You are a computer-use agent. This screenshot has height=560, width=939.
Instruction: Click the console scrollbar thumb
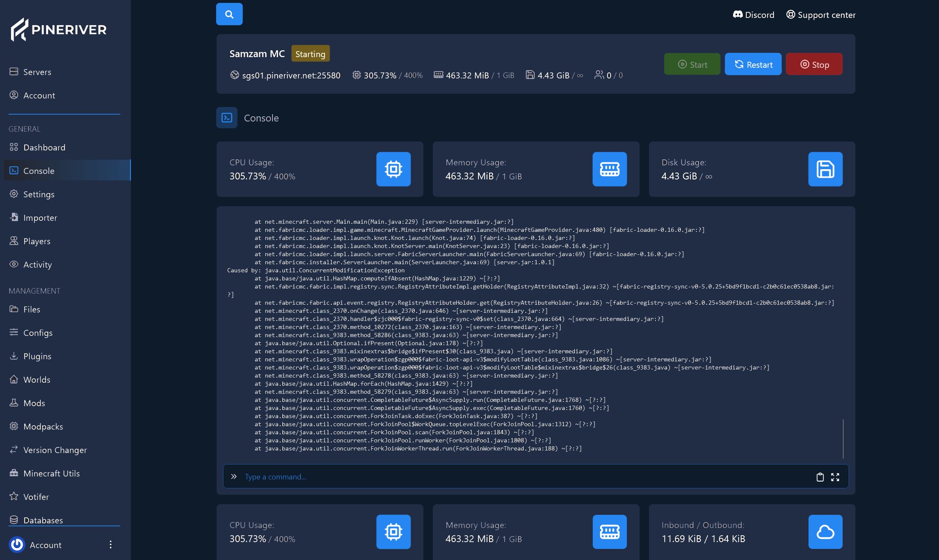(x=843, y=439)
